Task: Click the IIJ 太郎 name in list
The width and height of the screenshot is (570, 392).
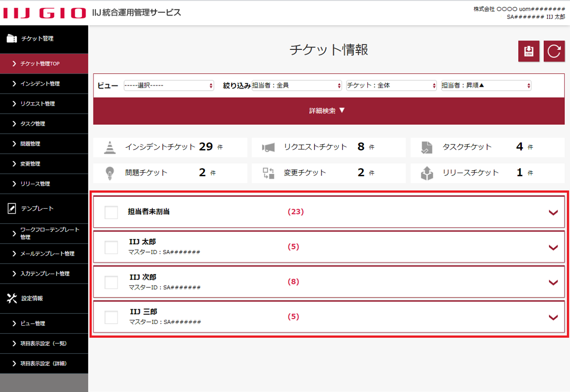Action: click(x=142, y=242)
